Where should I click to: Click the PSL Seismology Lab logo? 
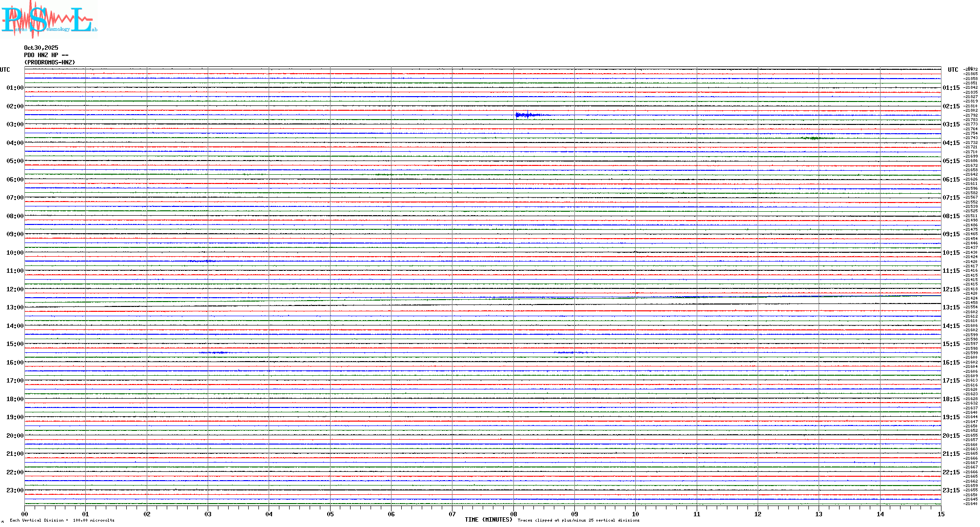coord(49,20)
